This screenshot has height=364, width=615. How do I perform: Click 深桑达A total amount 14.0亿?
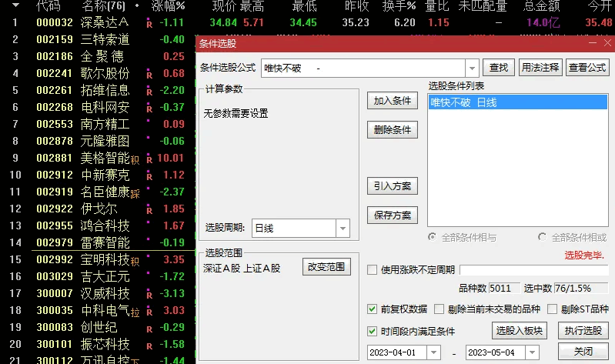(543, 23)
